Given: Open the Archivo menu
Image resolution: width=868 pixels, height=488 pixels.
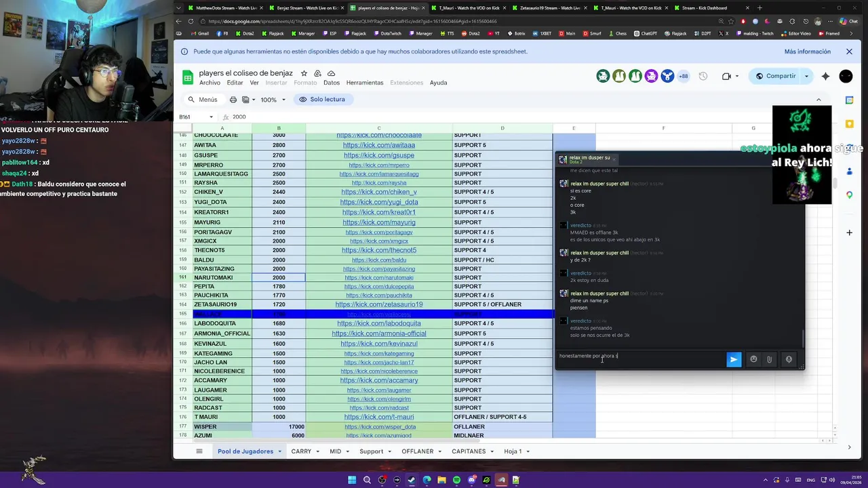Looking at the screenshot, I should point(210,83).
